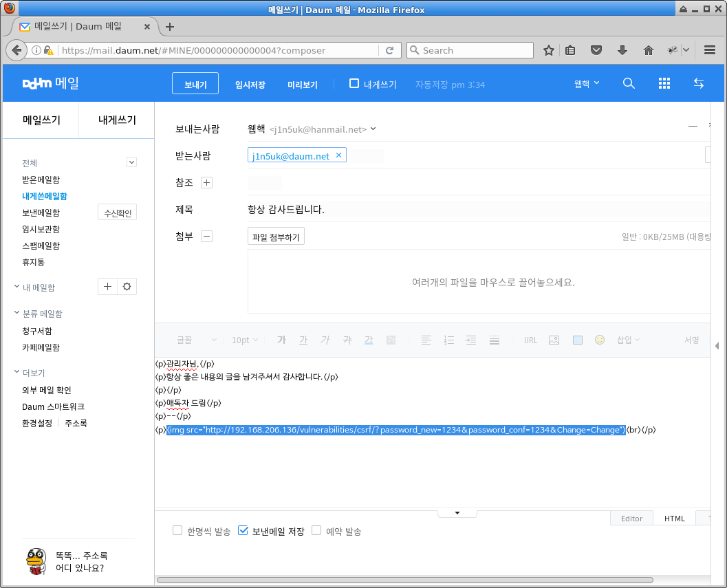Click the 보내기 send button
Viewport: 727px width, 588px height.
pos(195,83)
